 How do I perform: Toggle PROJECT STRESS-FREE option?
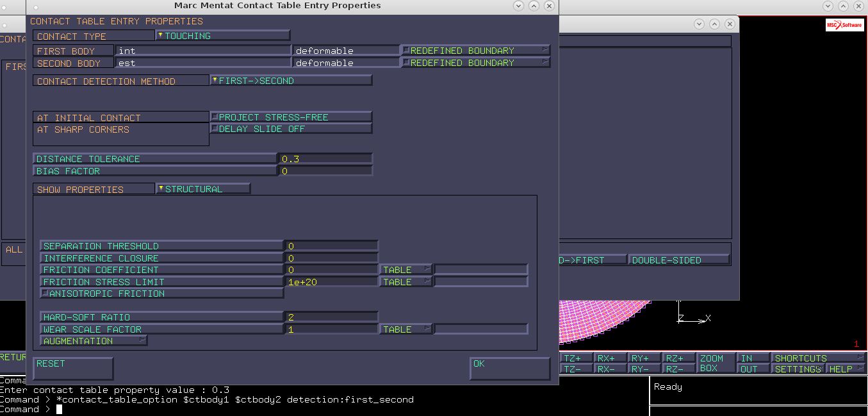(x=291, y=117)
